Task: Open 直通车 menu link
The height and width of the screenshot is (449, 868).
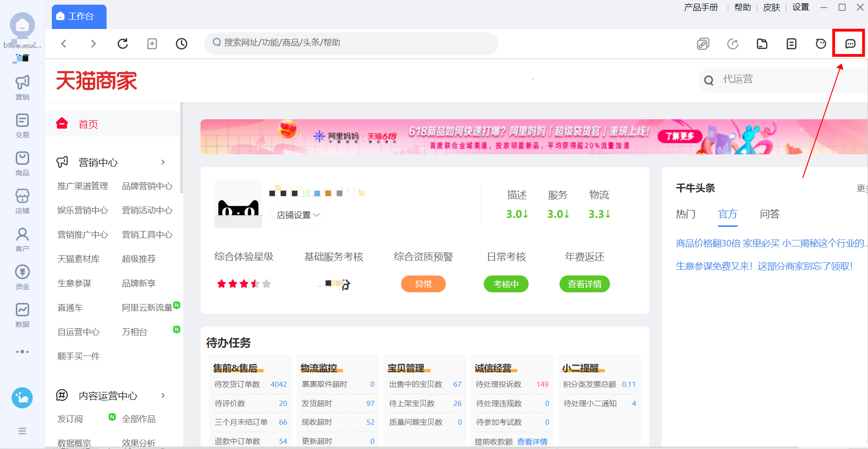Action: pyautogui.click(x=70, y=308)
